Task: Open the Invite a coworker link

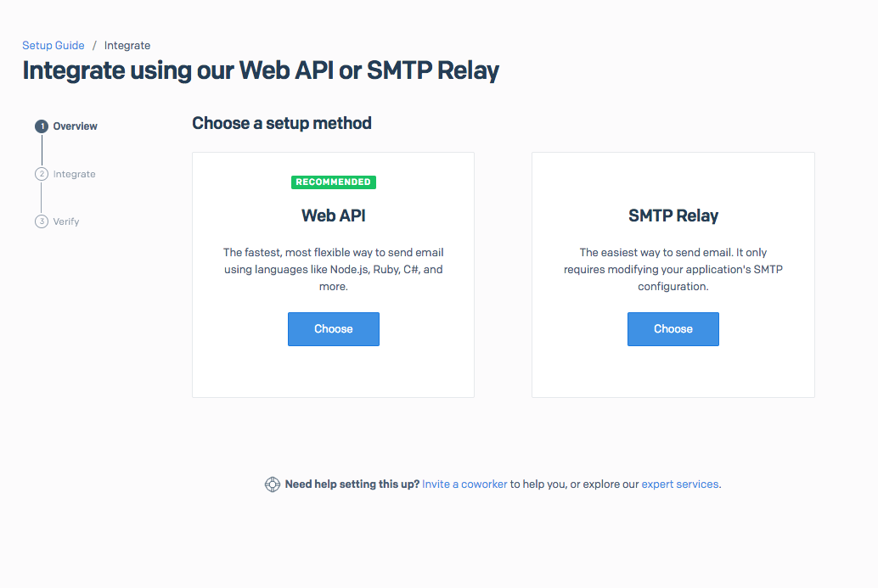Action: coord(464,484)
